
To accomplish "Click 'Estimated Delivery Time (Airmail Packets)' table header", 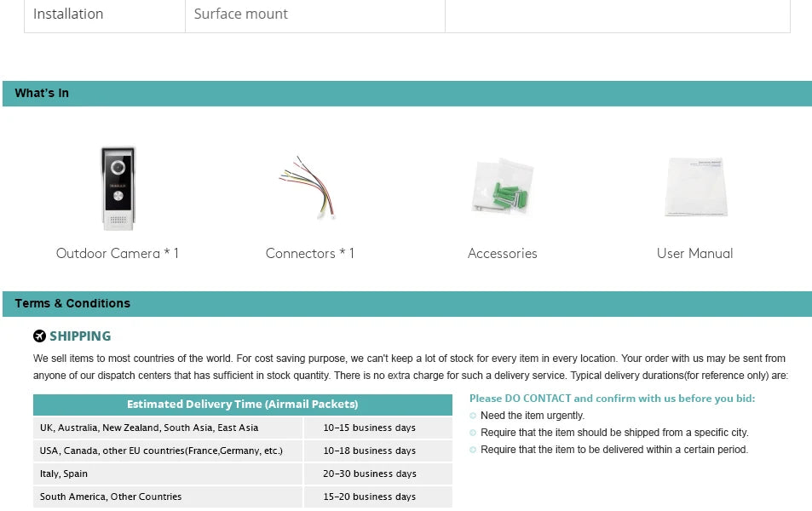I will tap(242, 405).
